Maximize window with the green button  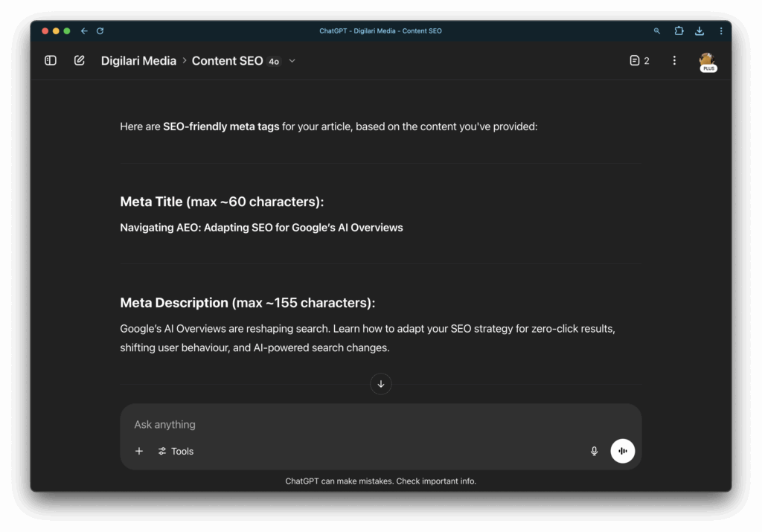67,31
